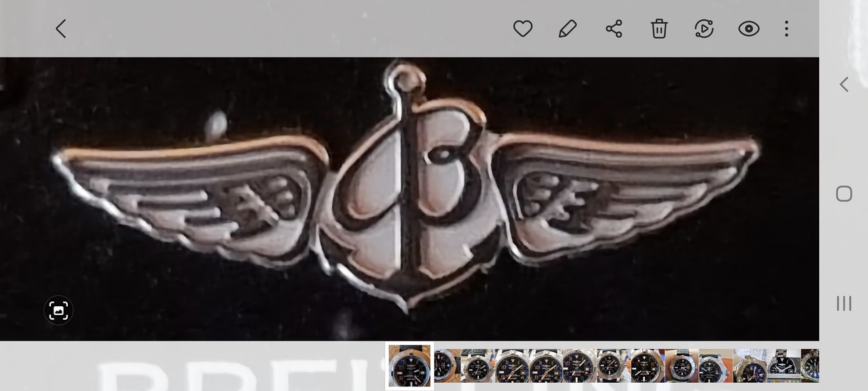Mark the photo as favorite with heart
The width and height of the screenshot is (868, 391).
(522, 29)
